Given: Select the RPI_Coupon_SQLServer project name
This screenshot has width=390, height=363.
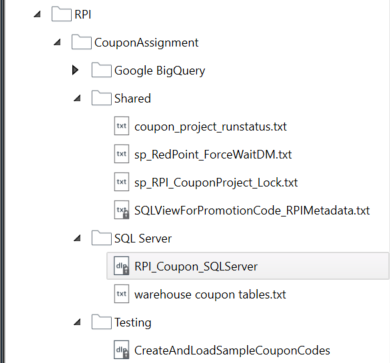Looking at the screenshot, I should (196, 267).
